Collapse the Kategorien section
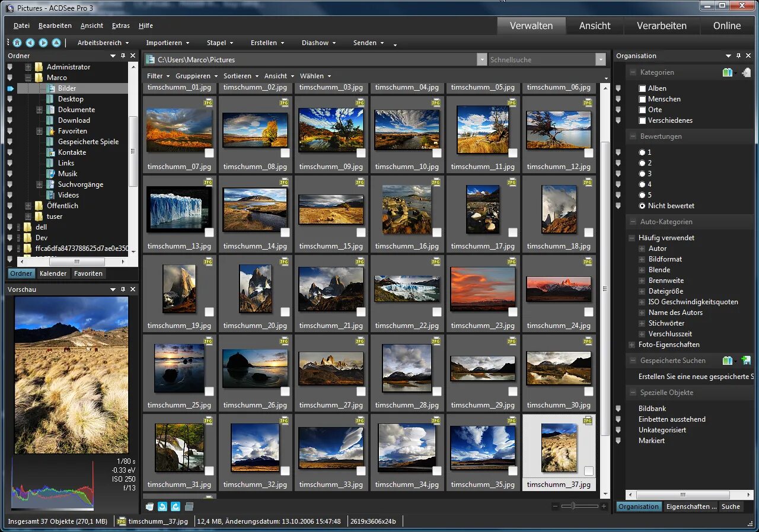This screenshot has height=532, width=759. [632, 72]
